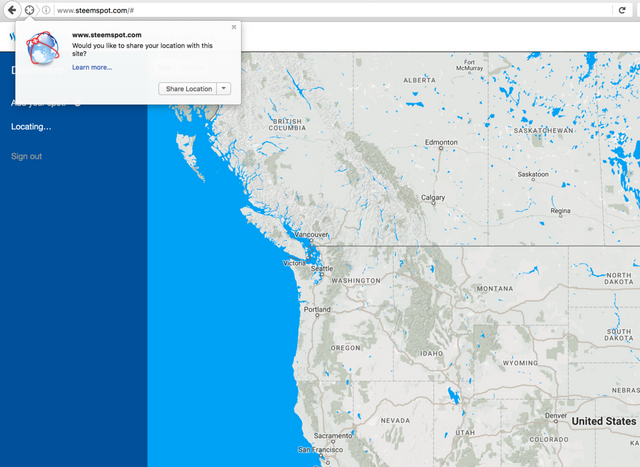Click the BRITISH COLUMBIA province label
Image resolution: width=640 pixels, height=467 pixels.
coord(287,125)
